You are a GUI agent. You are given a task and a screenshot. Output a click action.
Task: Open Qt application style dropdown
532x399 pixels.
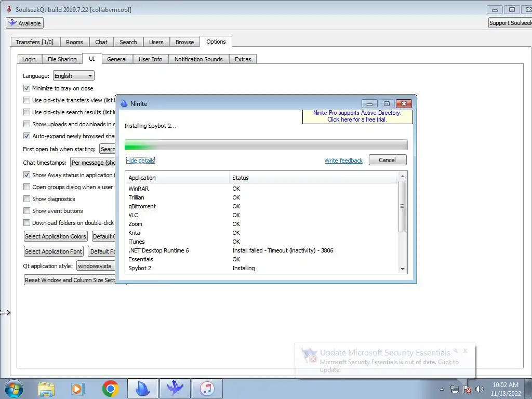click(96, 266)
